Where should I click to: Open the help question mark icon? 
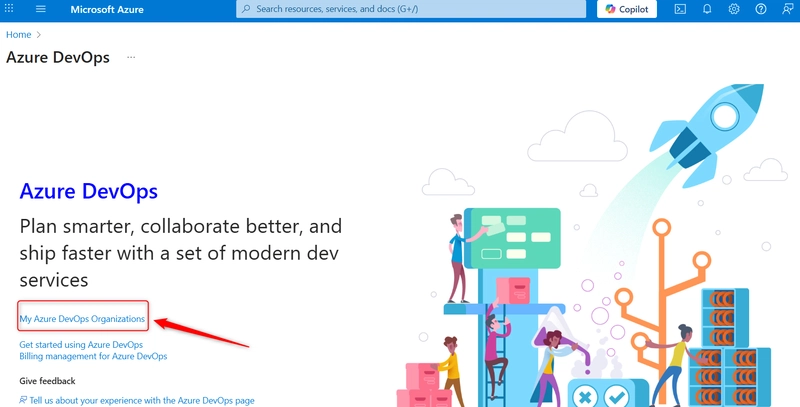point(761,9)
